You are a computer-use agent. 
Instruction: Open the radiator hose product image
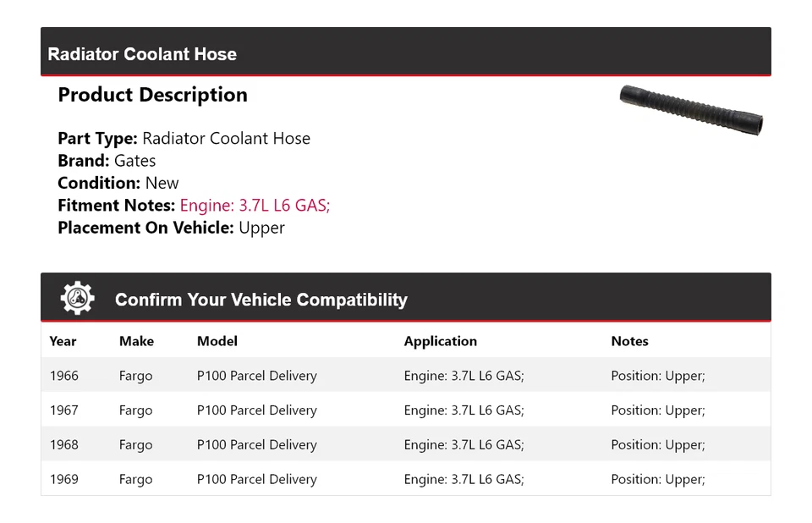(x=691, y=110)
